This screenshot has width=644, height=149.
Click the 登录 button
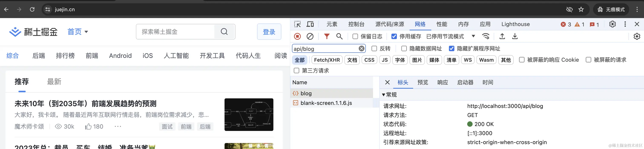click(269, 32)
